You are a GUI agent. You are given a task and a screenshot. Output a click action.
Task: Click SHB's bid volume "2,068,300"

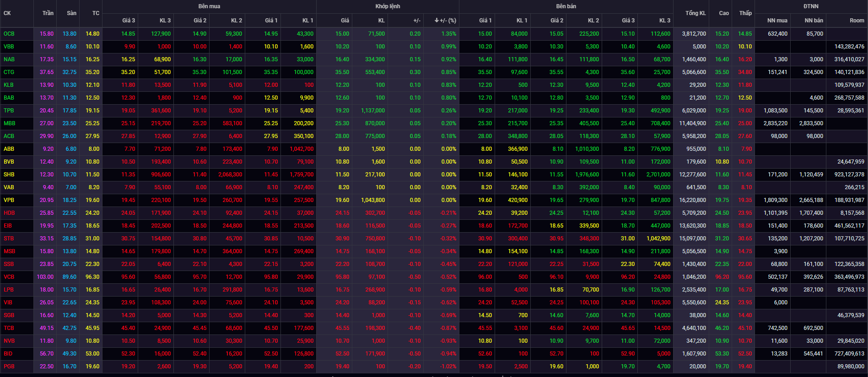pos(230,175)
